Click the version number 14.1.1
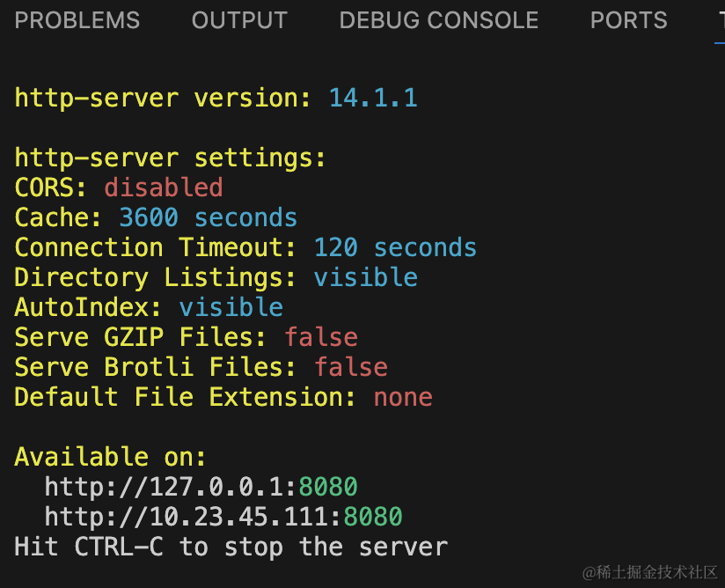725x588 pixels. (373, 98)
